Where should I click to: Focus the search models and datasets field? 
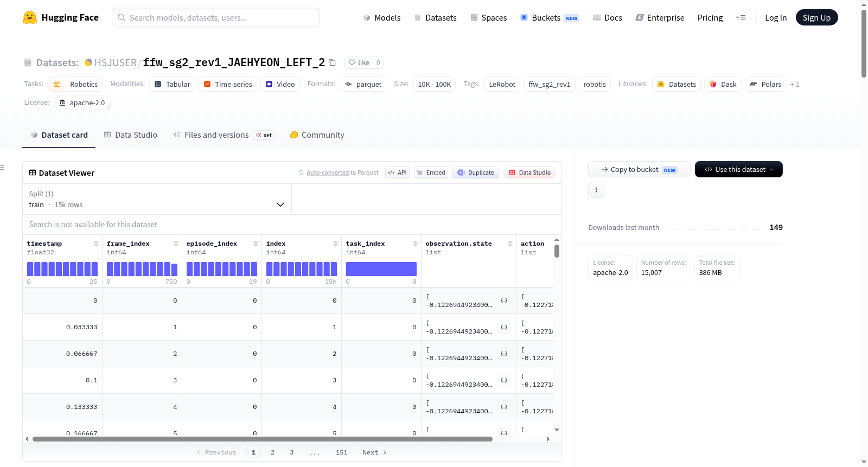tap(216, 17)
